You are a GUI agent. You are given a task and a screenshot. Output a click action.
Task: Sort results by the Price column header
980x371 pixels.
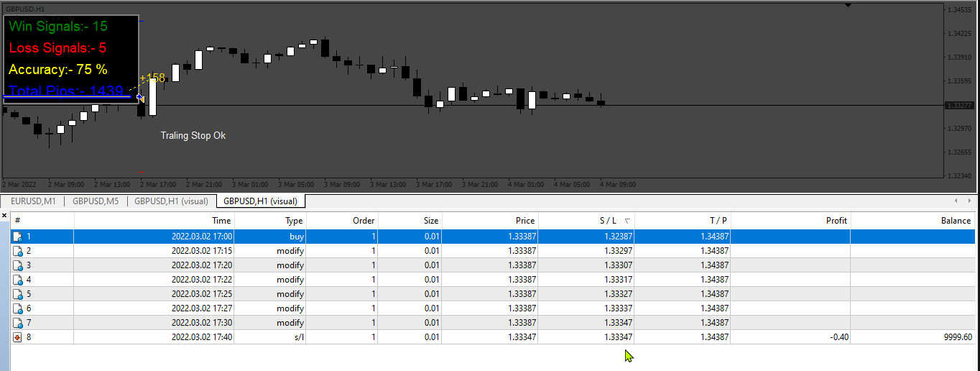tap(489, 221)
